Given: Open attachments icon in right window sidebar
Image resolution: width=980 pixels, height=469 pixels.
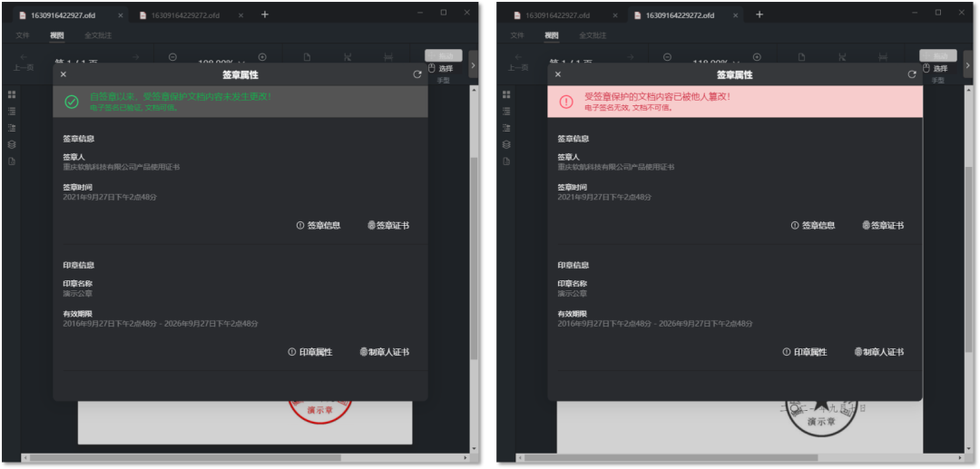Looking at the screenshot, I should 506,161.
